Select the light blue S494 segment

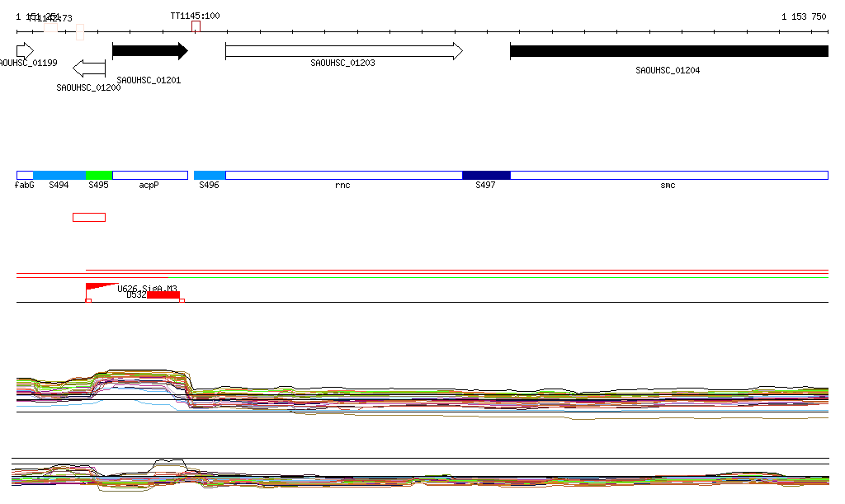[59, 176]
